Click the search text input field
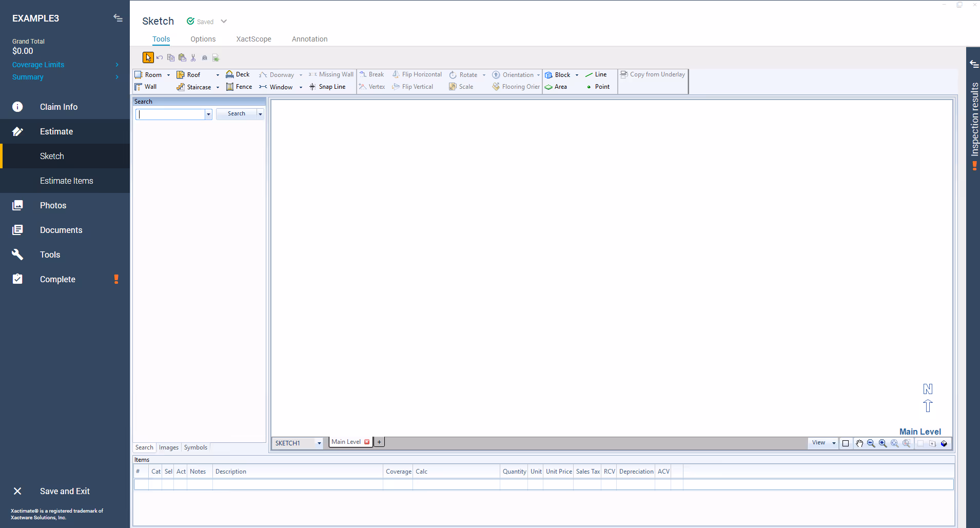This screenshot has width=980, height=528. [170, 114]
